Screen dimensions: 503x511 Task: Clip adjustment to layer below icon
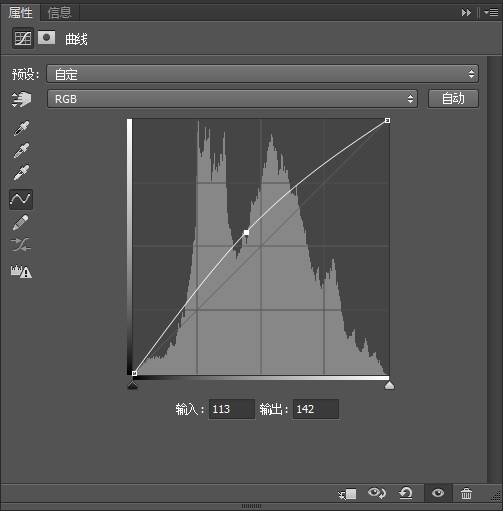tap(347, 494)
